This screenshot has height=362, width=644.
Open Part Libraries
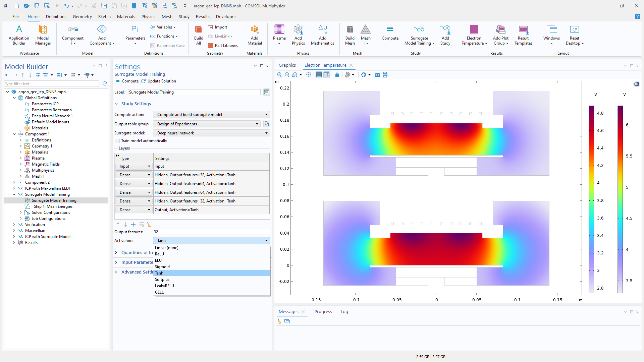tap(223, 46)
